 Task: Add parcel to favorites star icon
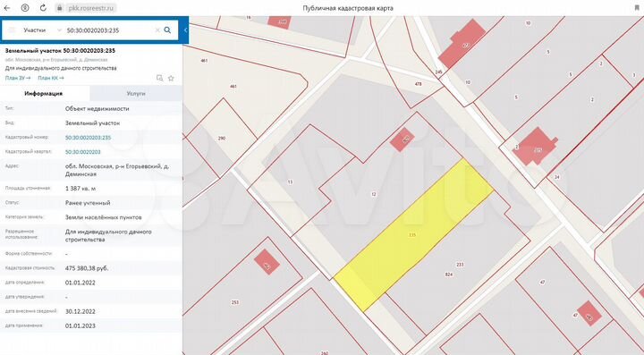[x=171, y=78]
